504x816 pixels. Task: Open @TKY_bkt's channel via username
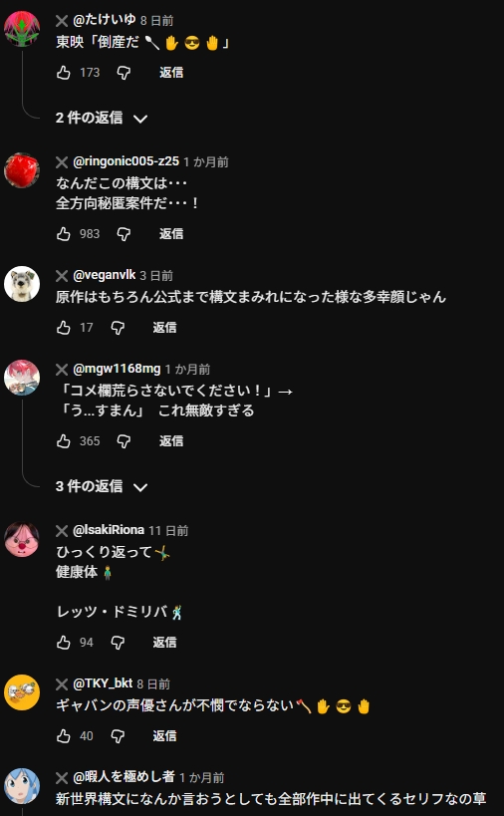[103, 683]
